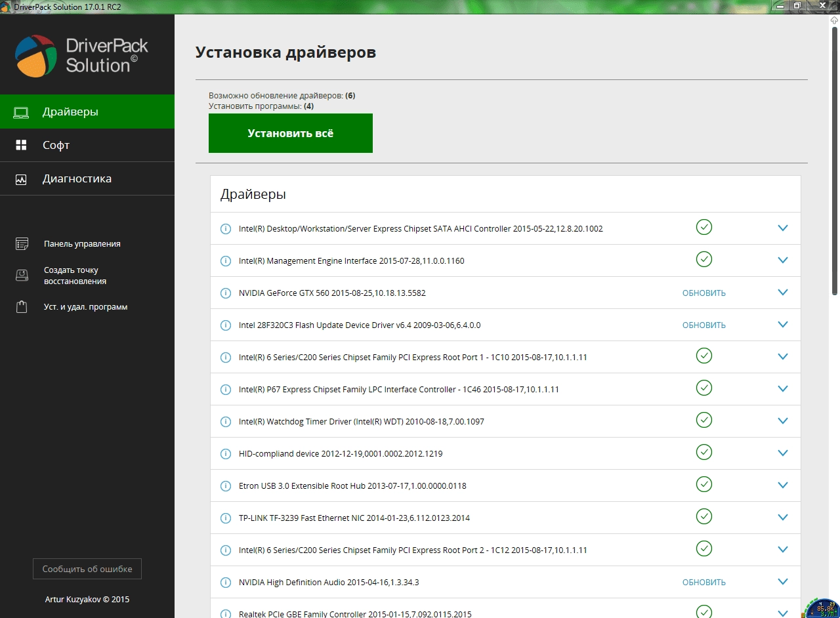Click the laptop icon beside Драйверы

21,112
